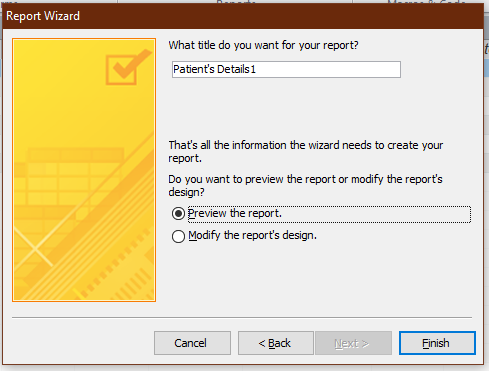
Task: Click the Report Wizard title bar
Action: [243, 16]
